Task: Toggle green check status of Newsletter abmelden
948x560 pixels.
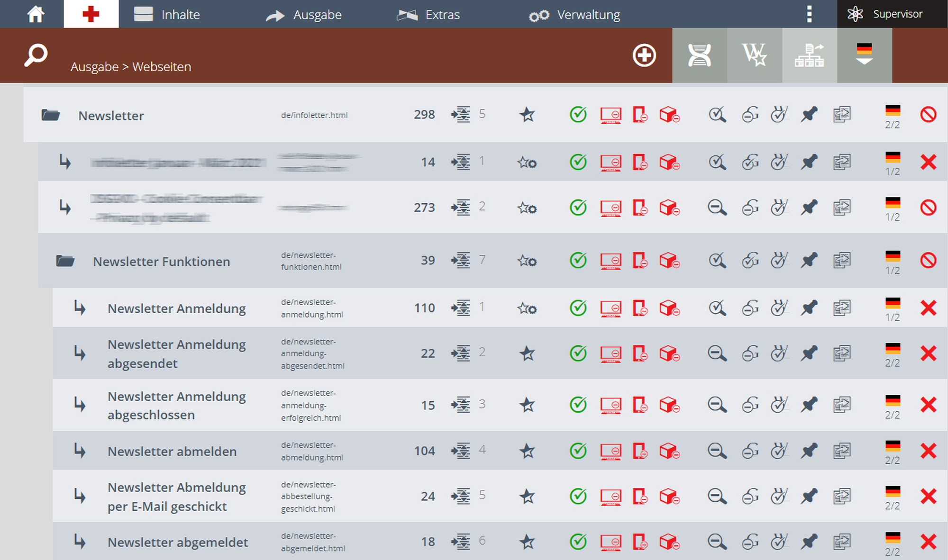Action: tap(578, 451)
